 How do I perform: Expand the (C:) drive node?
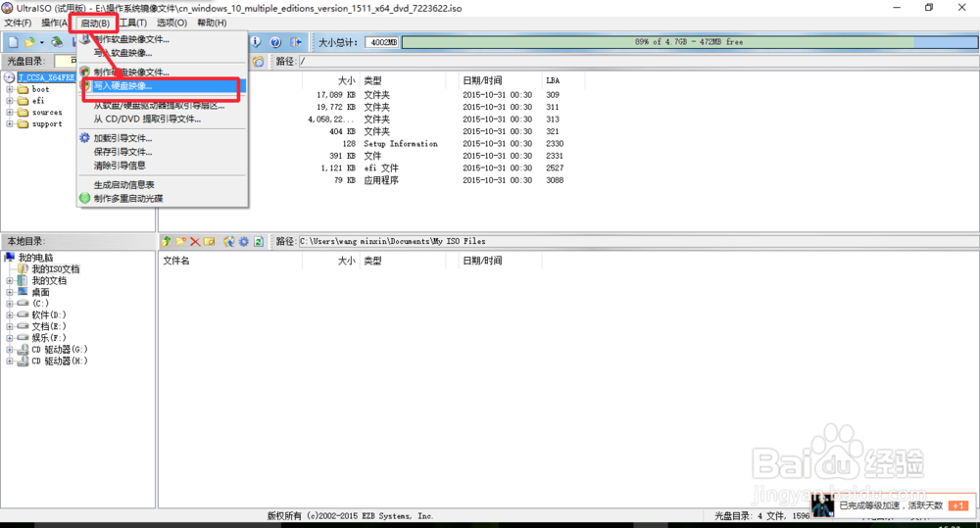point(10,303)
